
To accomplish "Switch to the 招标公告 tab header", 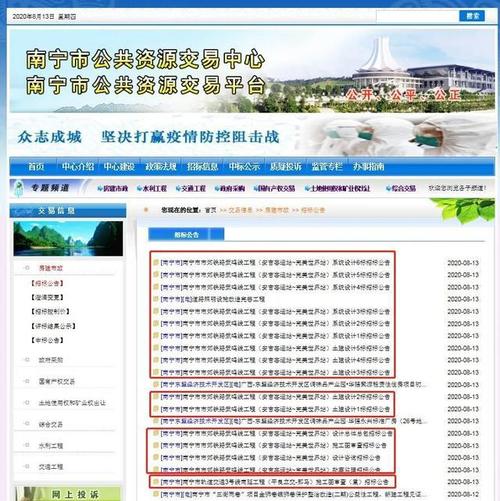I will click(186, 235).
